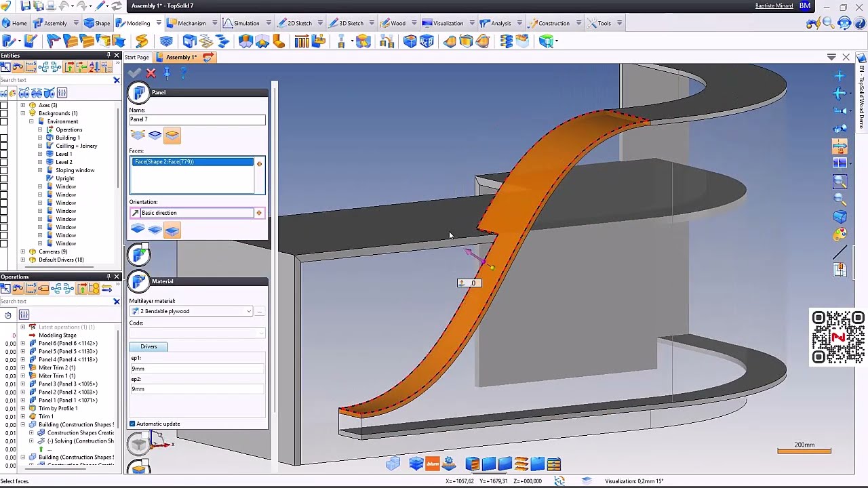This screenshot has width=868, height=488.
Task: Expand the Axes (3) tree node
Action: (23, 105)
